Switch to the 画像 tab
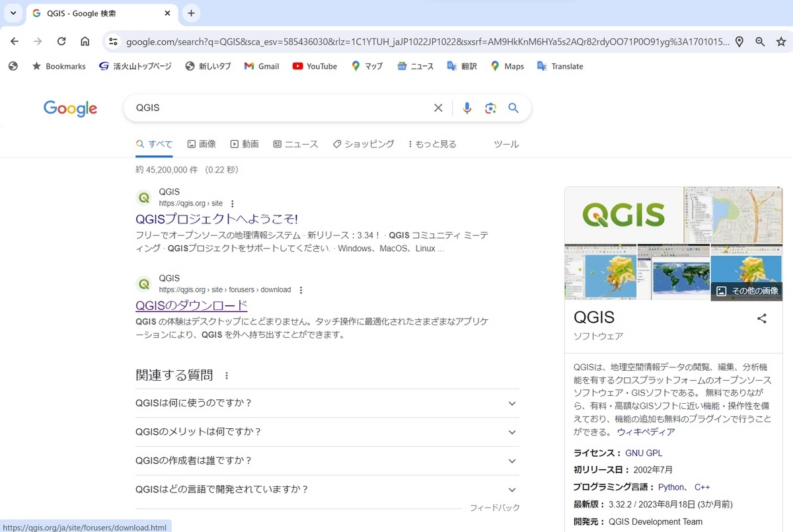Screen dimensions: 793x532 coord(202,144)
